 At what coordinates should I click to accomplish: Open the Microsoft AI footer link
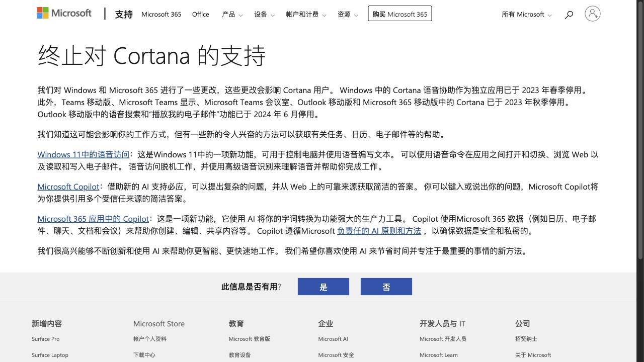[333, 339]
